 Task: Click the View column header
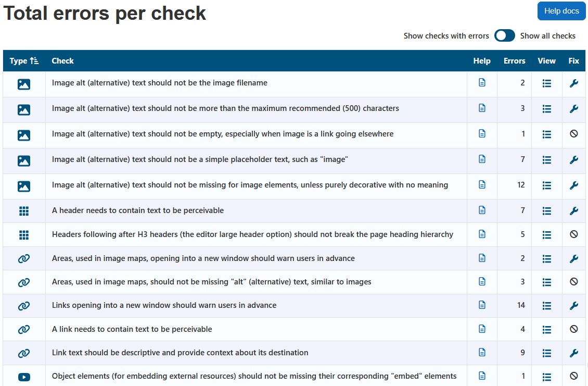pyautogui.click(x=546, y=61)
